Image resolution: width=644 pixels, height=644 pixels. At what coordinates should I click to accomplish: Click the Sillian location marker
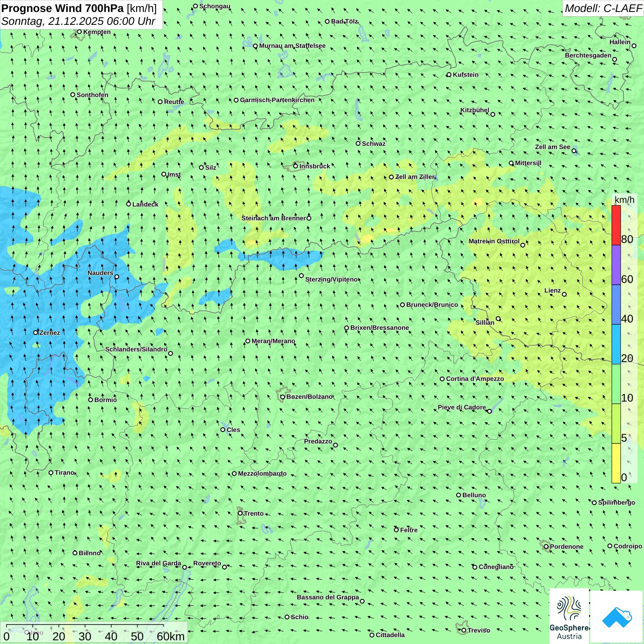(498, 318)
